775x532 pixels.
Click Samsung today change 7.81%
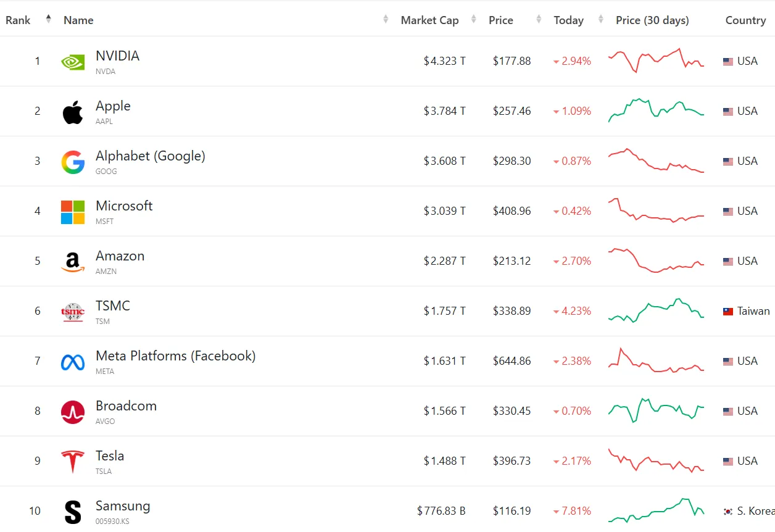click(572, 511)
